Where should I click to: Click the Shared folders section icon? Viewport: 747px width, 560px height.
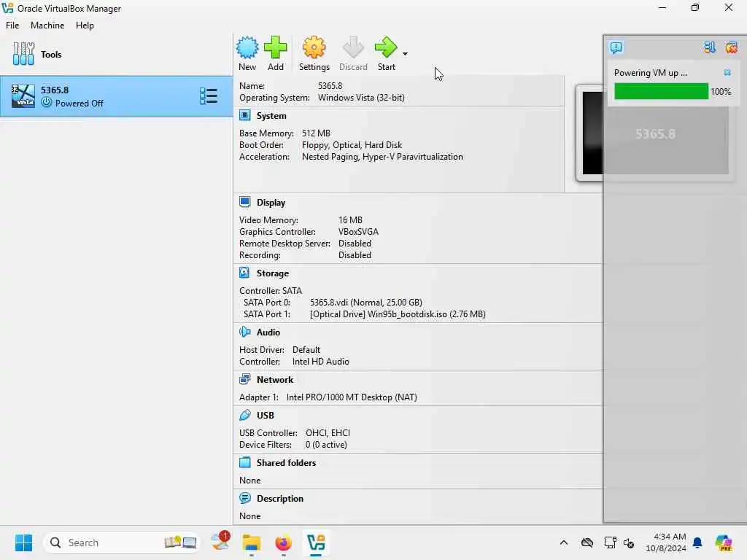[x=245, y=462]
